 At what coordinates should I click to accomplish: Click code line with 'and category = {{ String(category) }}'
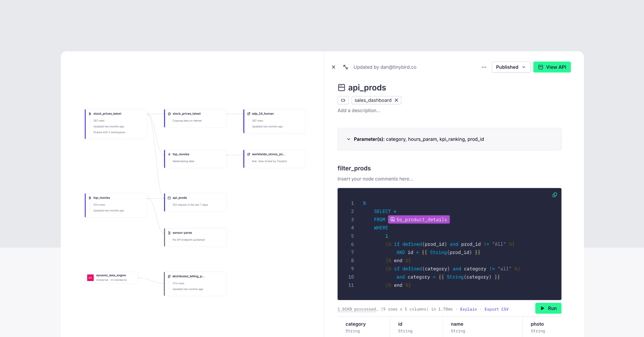[448, 277]
